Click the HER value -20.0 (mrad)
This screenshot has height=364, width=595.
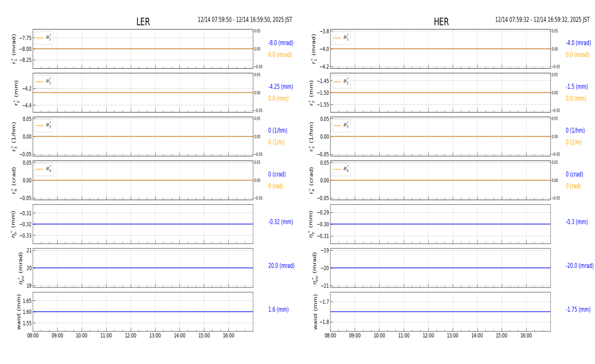pyautogui.click(x=579, y=266)
